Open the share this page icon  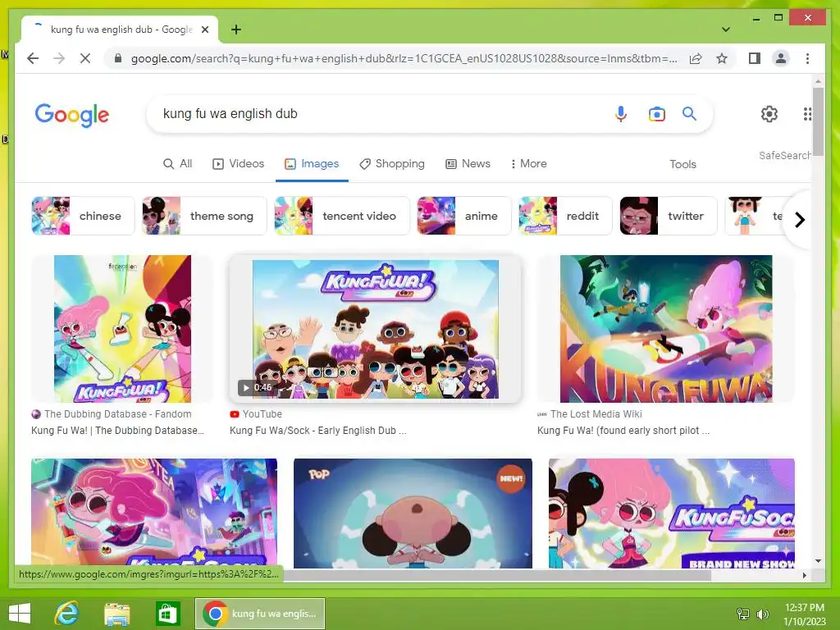coord(696,58)
